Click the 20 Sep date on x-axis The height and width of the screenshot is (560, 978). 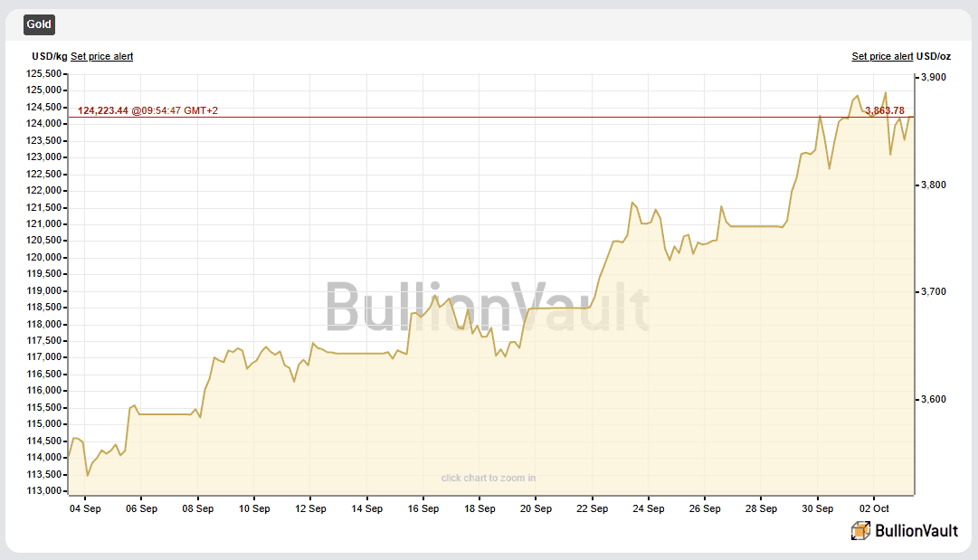tap(536, 508)
